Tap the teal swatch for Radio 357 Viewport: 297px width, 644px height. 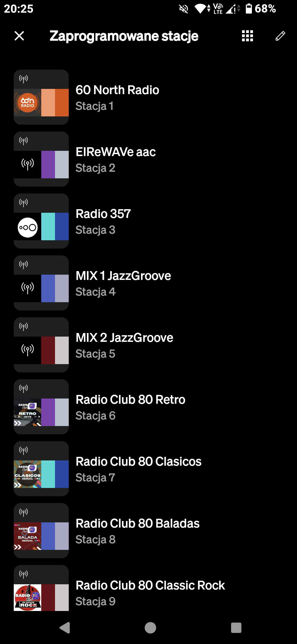click(48, 227)
